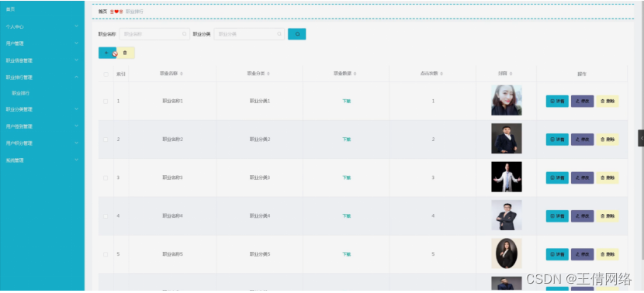The image size is (644, 293).
Task: Click the yellow trash batch-delete button
Action: click(125, 53)
